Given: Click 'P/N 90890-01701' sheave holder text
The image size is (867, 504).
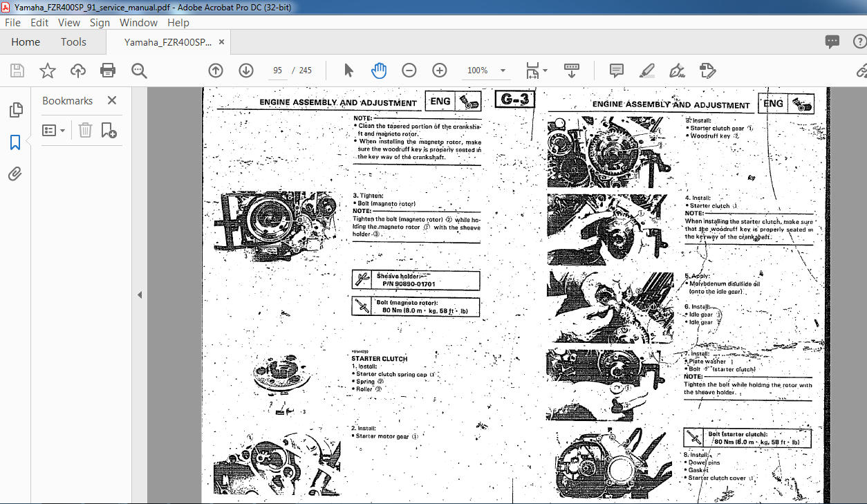Looking at the screenshot, I should tap(409, 284).
